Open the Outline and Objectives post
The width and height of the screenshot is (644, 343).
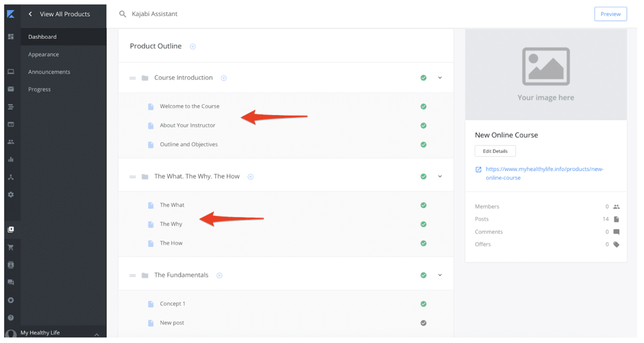(188, 144)
